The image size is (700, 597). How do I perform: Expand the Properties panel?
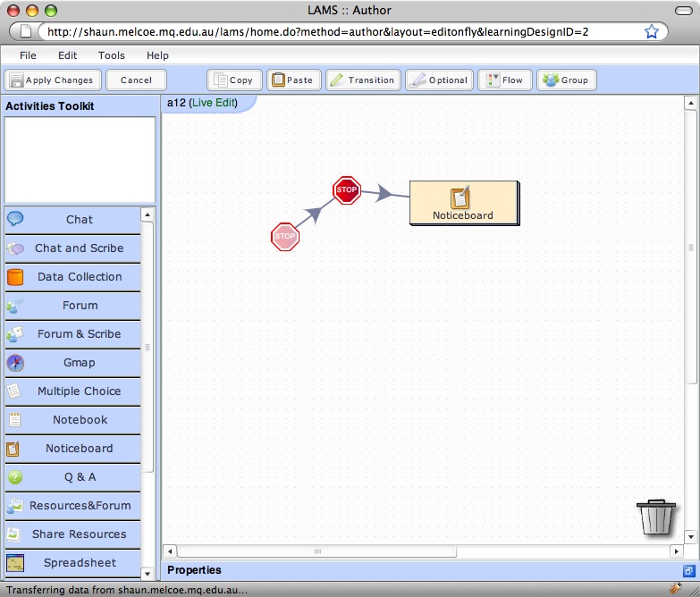tap(688, 570)
